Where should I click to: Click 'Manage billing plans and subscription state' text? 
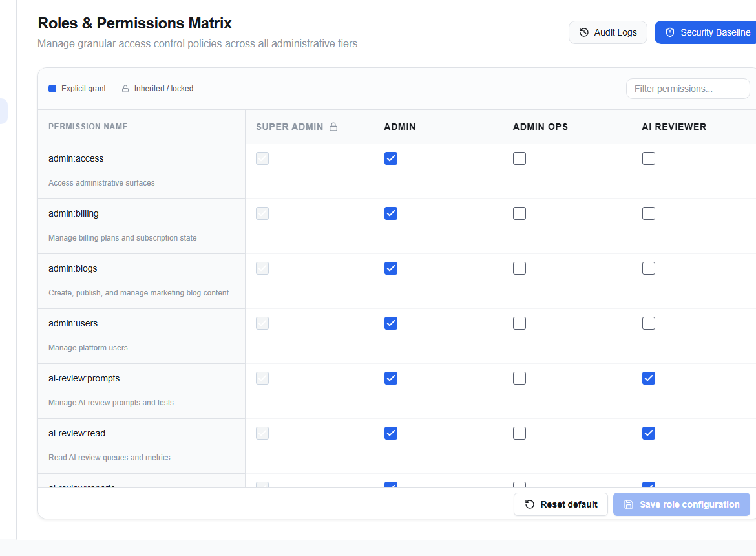123,238
